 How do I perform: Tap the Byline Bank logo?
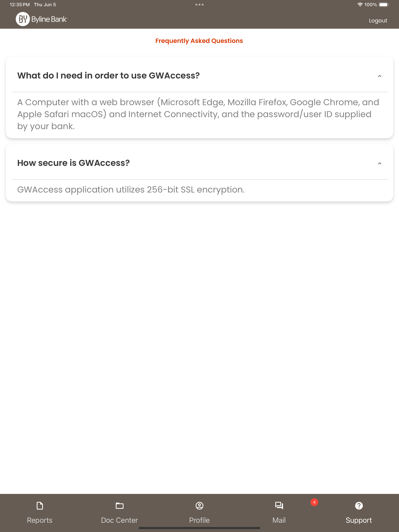point(42,19)
